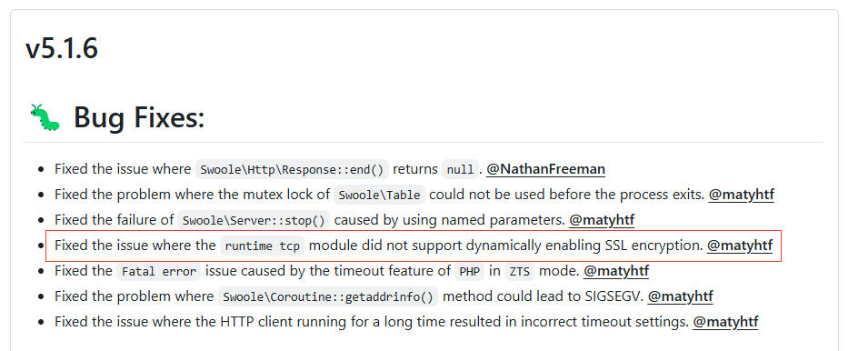Image resolution: width=868 pixels, height=351 pixels.
Task: Click the Swoole\Server::stop() code snippet
Action: (254, 220)
